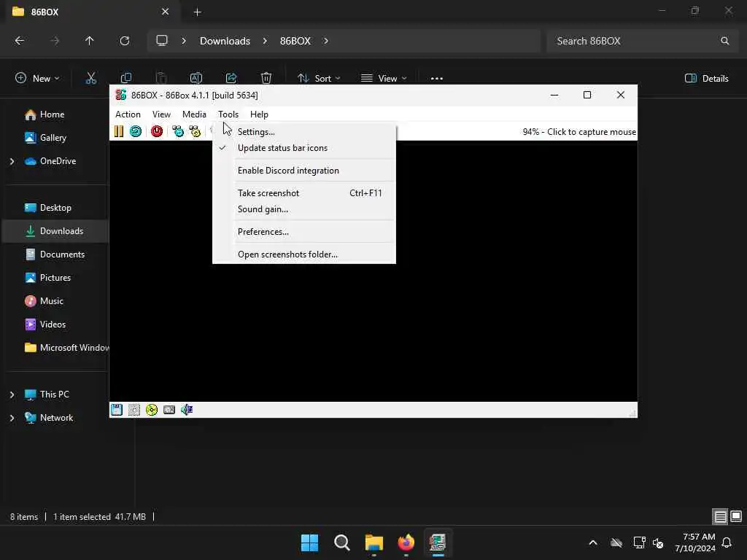The image size is (747, 560).
Task: Send Ctrl+Alt+Del via the blue toolbar icon
Action: click(x=178, y=131)
